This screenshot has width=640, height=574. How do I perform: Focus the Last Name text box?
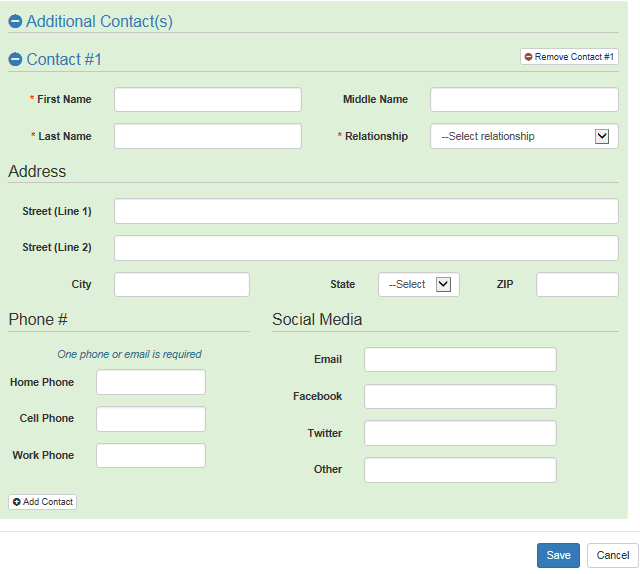[x=207, y=136]
